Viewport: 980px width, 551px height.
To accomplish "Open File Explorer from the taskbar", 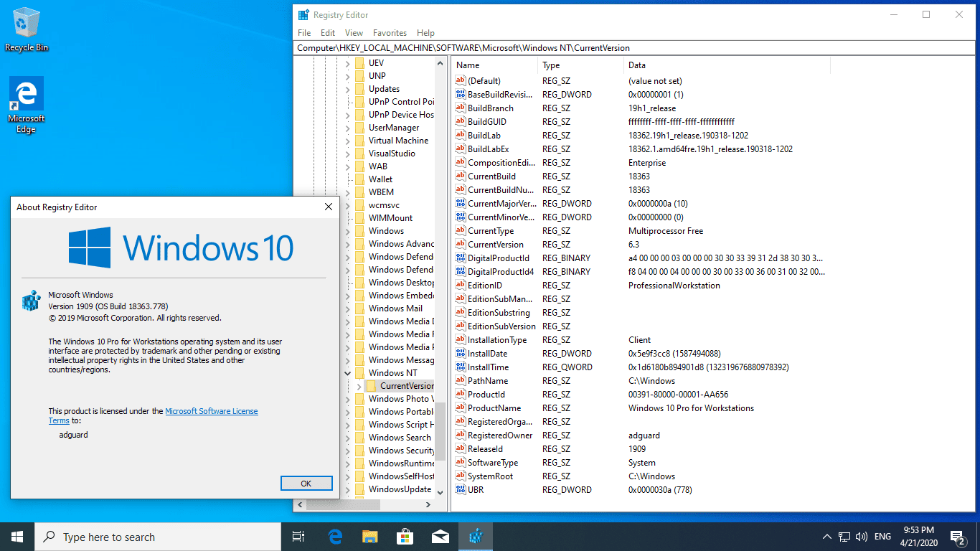I will point(370,537).
